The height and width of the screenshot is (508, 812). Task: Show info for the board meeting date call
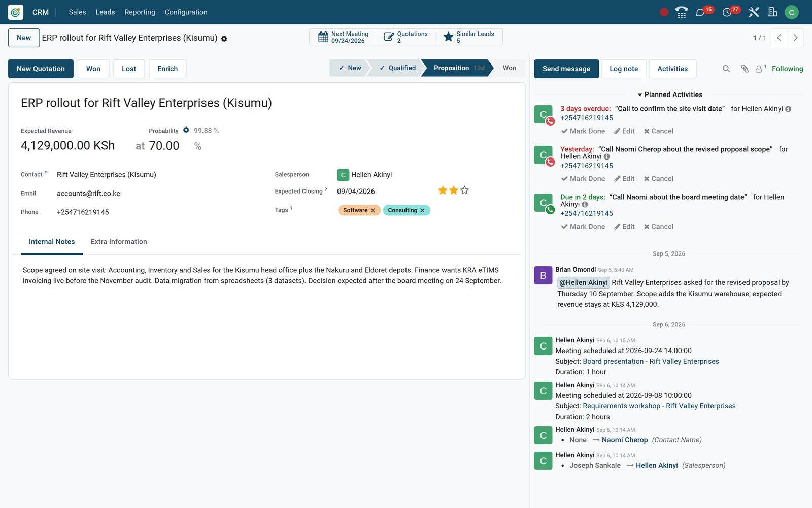[585, 204]
